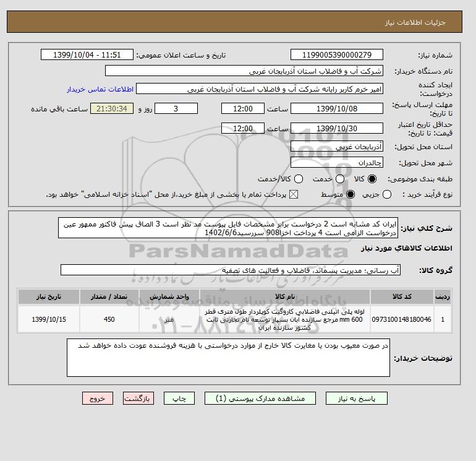Open the attached documents viewer button
The image size is (476, 461).
click(260, 399)
